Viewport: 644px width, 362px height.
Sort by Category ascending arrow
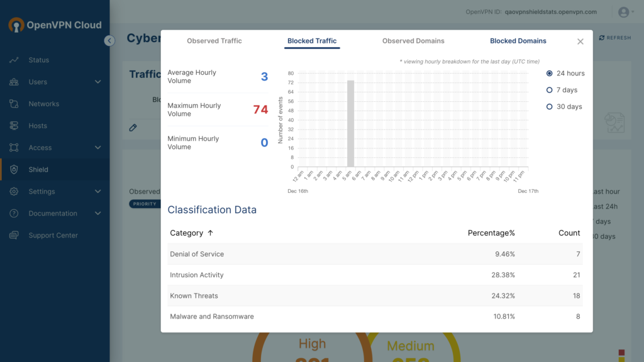[x=210, y=233]
